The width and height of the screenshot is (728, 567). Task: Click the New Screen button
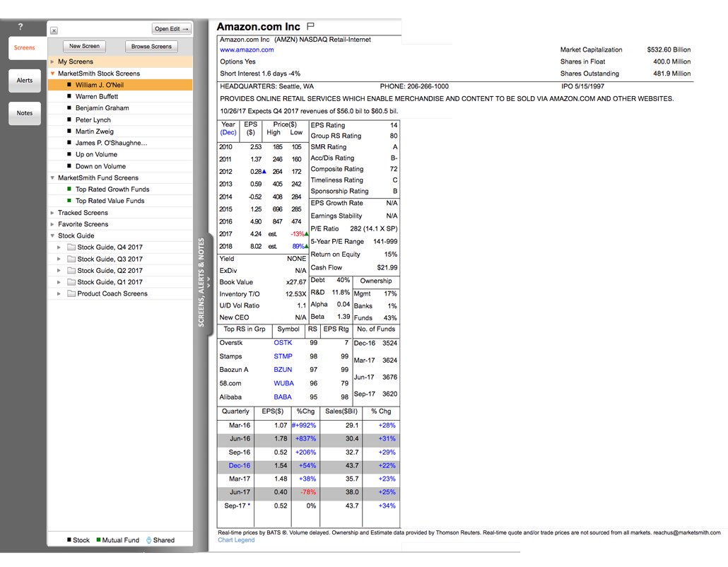pyautogui.click(x=84, y=46)
